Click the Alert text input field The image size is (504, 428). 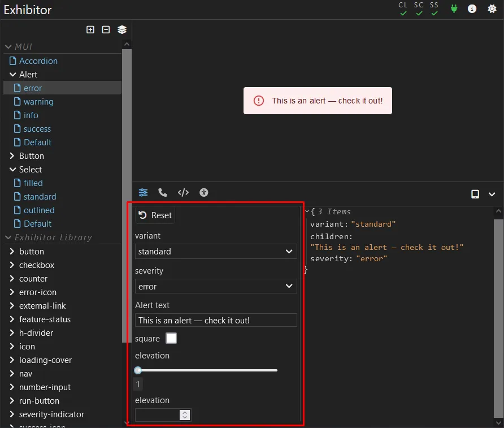216,320
